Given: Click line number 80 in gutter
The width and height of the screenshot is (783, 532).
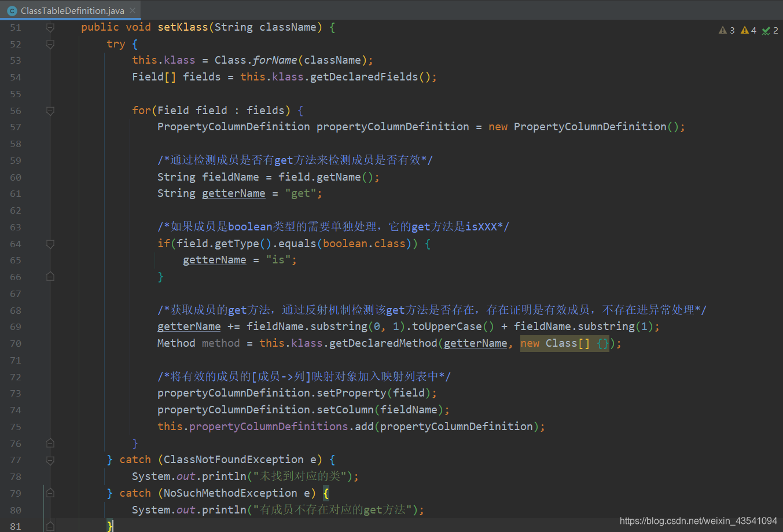Looking at the screenshot, I should pyautogui.click(x=15, y=511).
